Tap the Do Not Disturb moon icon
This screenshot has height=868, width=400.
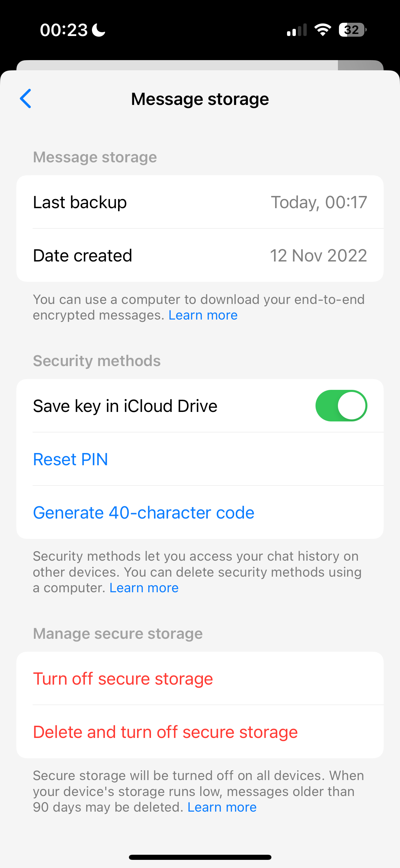coord(99,30)
